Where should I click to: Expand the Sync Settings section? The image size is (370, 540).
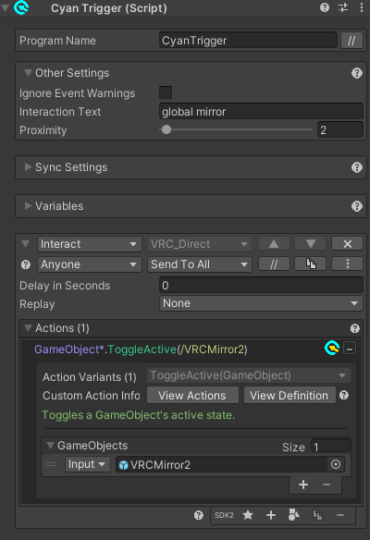point(28,167)
